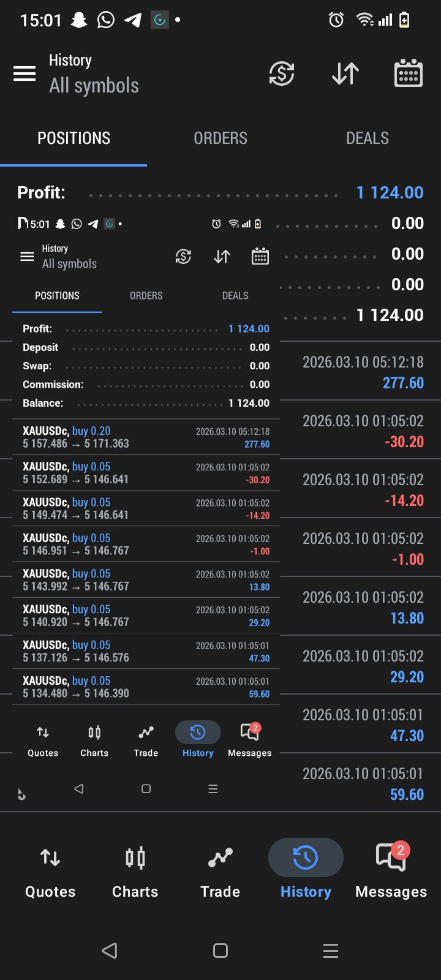Open Android recent apps at screen bottom

click(331, 951)
